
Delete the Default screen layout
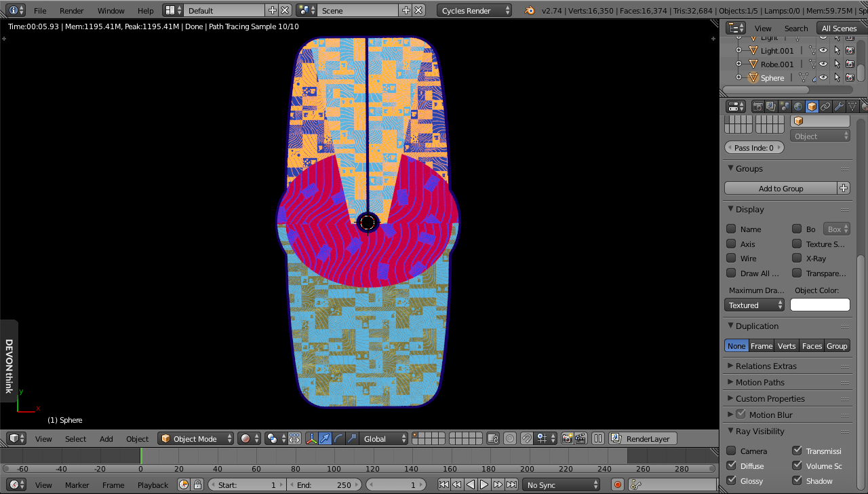pyautogui.click(x=285, y=10)
